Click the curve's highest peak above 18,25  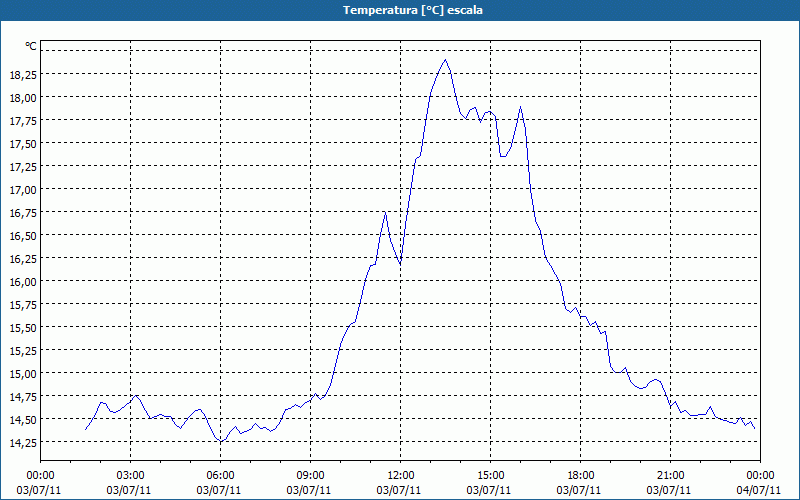(x=445, y=60)
